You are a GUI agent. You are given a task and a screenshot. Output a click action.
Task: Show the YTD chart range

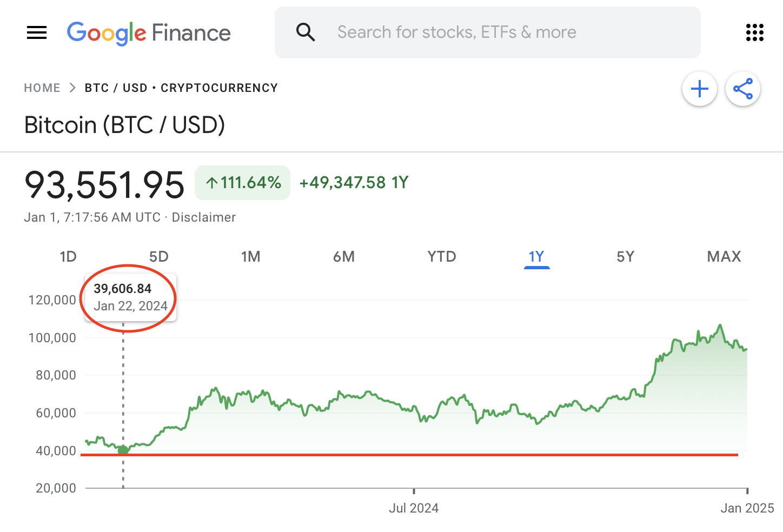442,256
